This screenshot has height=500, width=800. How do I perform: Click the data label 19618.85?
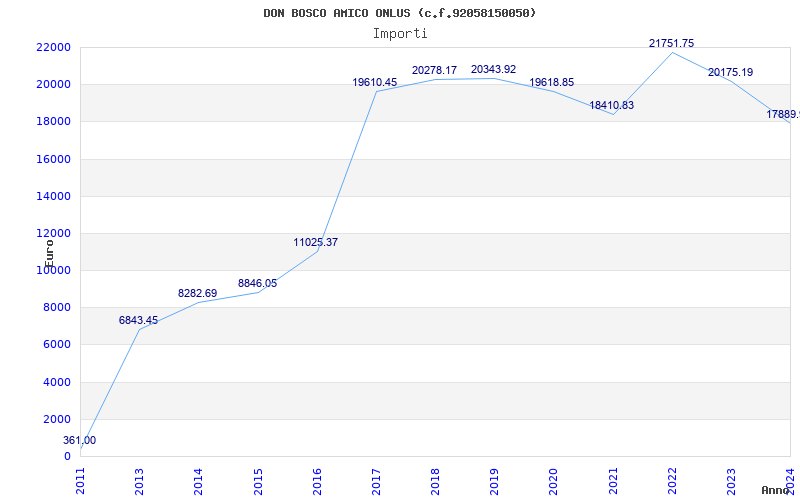[552, 82]
